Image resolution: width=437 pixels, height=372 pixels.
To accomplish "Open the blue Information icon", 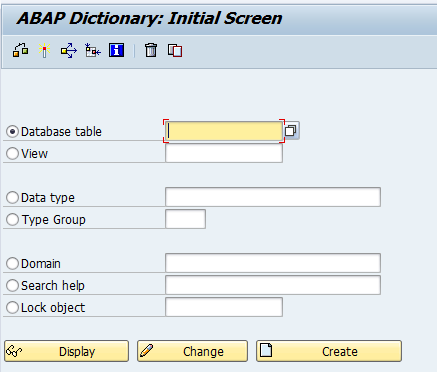I will click(116, 50).
